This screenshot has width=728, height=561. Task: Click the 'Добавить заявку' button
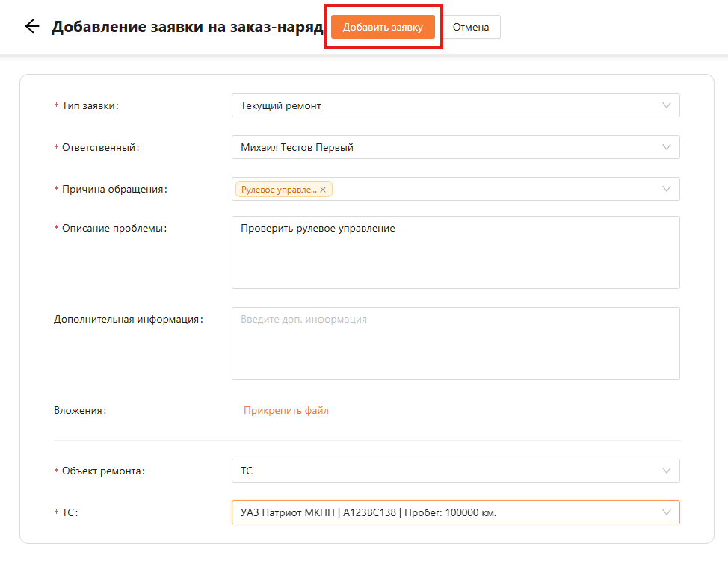point(383,27)
